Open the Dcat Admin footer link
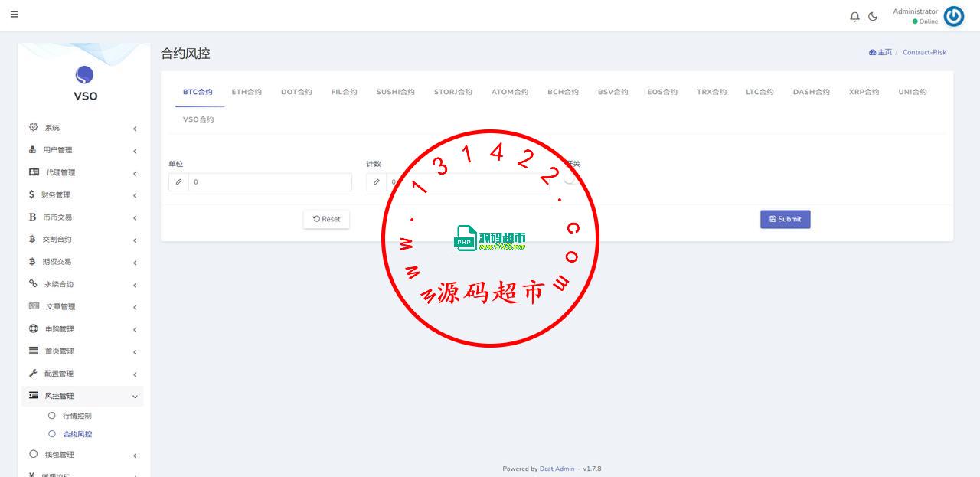Image resolution: width=980 pixels, height=477 pixels. pos(557,469)
